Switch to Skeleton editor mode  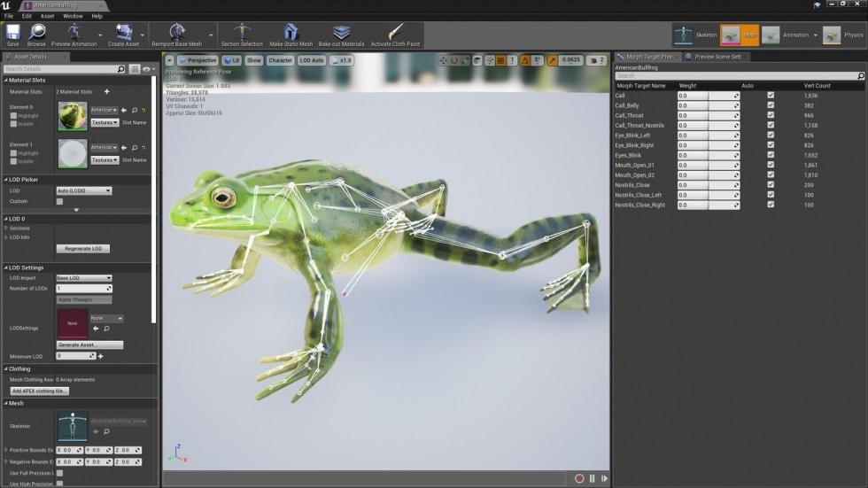click(x=695, y=35)
